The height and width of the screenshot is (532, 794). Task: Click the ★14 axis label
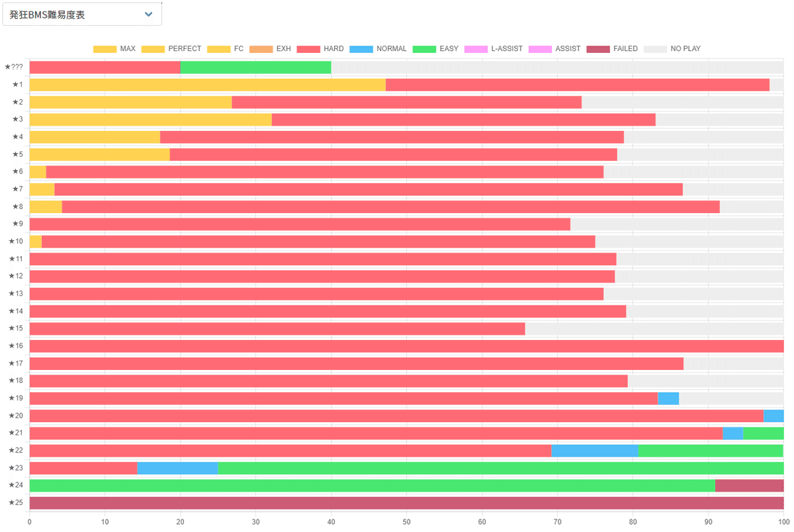(x=15, y=311)
